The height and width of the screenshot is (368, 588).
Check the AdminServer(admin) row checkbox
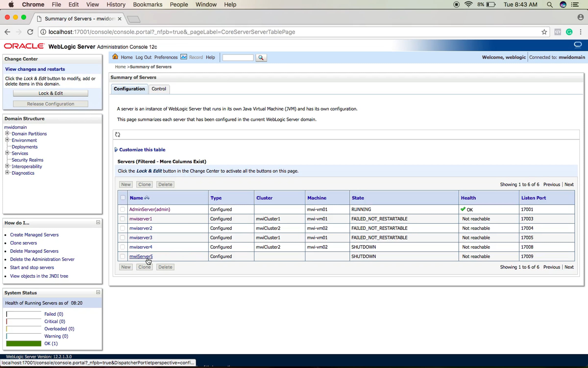[x=122, y=209]
